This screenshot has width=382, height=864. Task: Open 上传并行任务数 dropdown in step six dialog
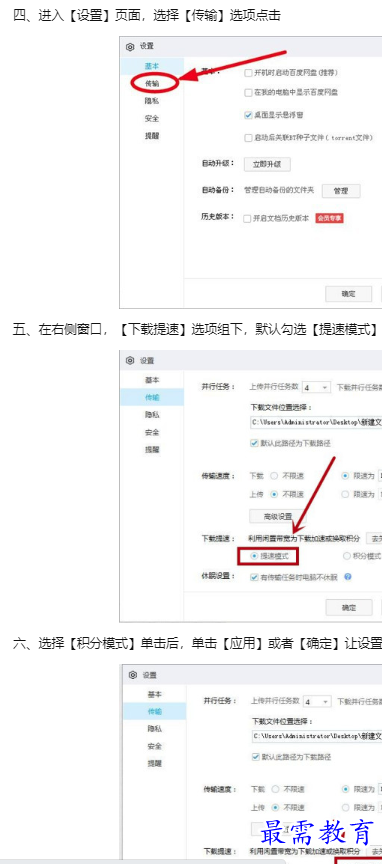[x=318, y=701]
